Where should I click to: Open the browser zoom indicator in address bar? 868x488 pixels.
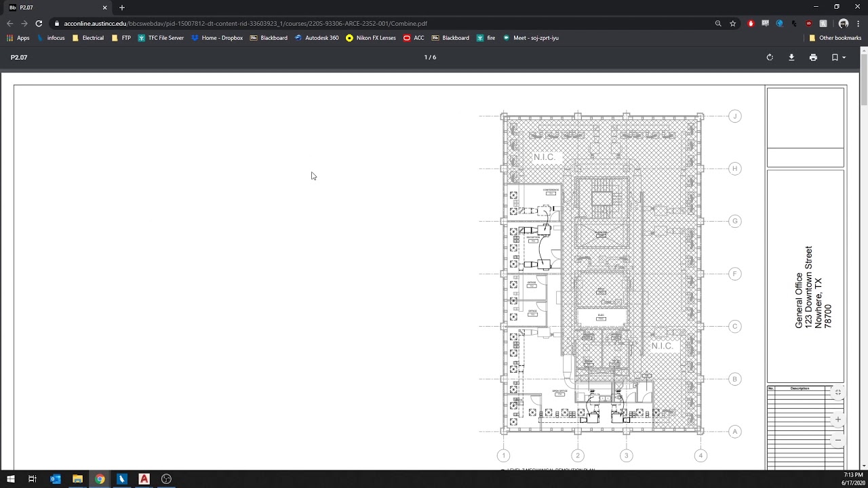(x=718, y=23)
